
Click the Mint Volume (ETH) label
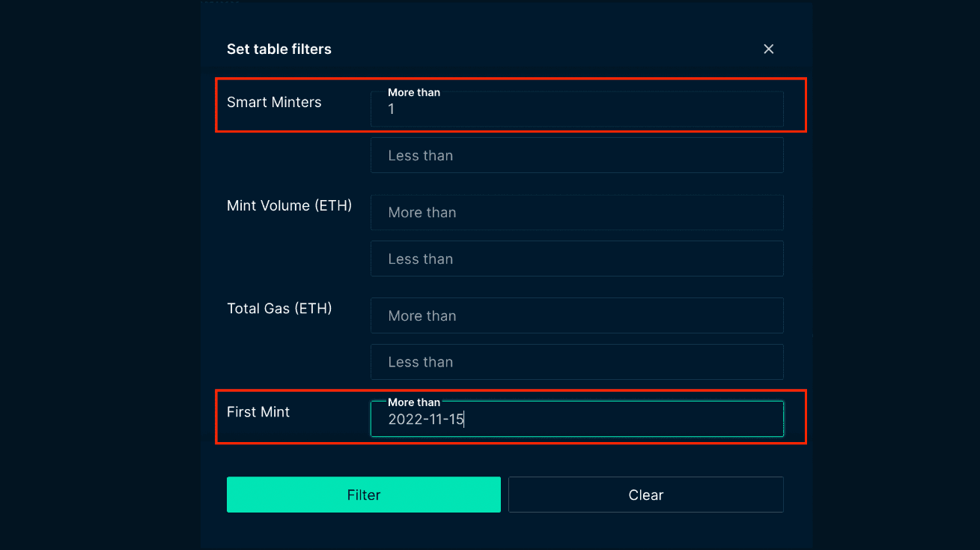coord(289,205)
